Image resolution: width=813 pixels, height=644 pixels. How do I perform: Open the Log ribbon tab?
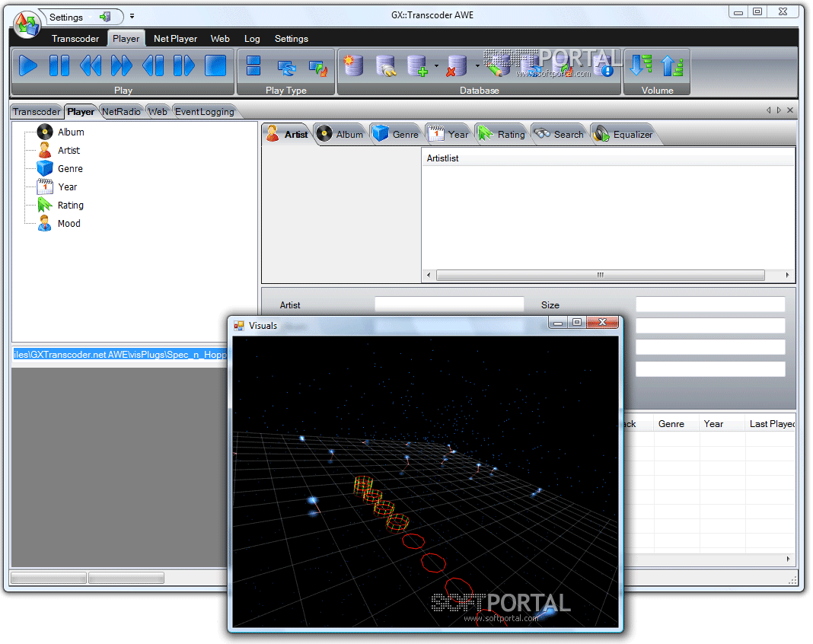252,38
